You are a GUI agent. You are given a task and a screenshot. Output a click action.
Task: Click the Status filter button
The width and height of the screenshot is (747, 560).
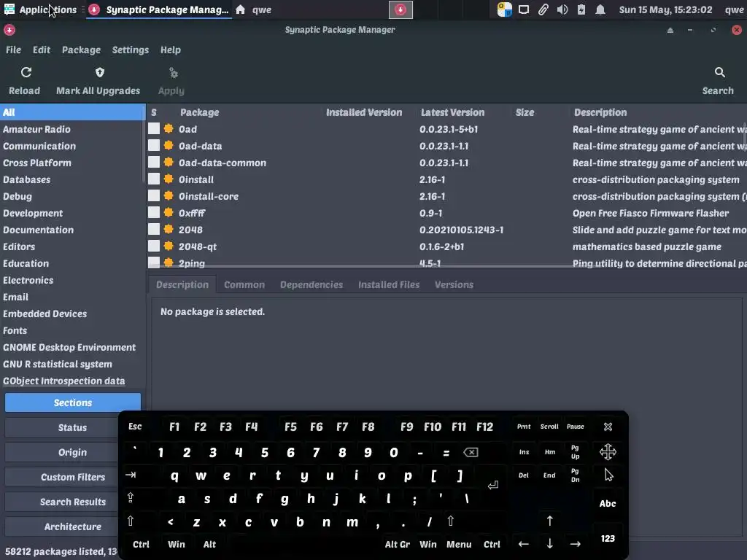72,427
